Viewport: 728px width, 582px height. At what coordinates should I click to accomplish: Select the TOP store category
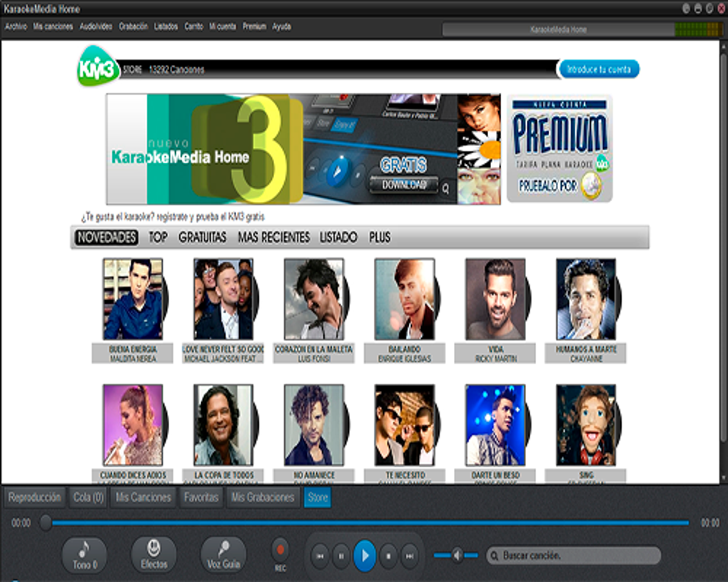(x=158, y=238)
